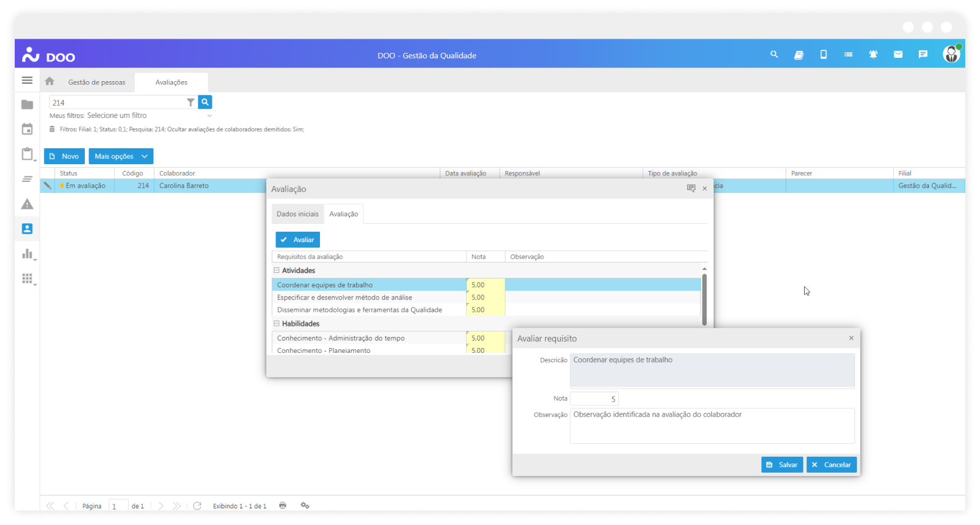Click the search magnifier icon in header
The image size is (980, 525).
pos(774,55)
